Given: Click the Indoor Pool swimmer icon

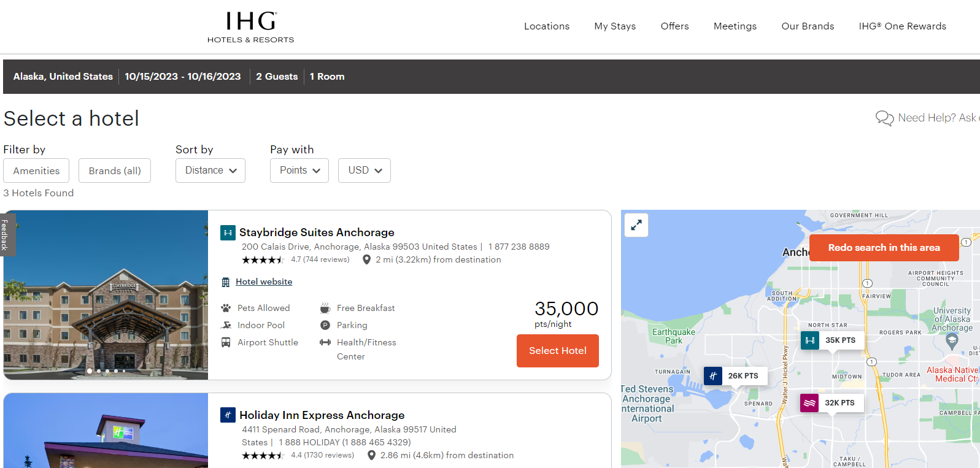Looking at the screenshot, I should point(226,325).
